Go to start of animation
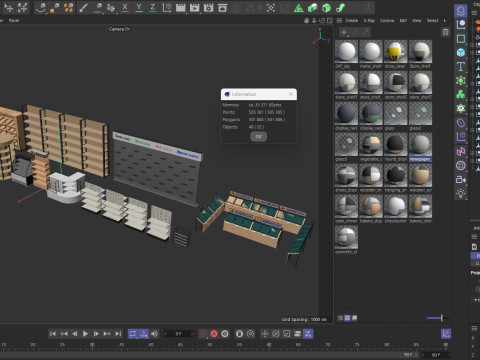The width and height of the screenshot is (480, 360). point(53,334)
